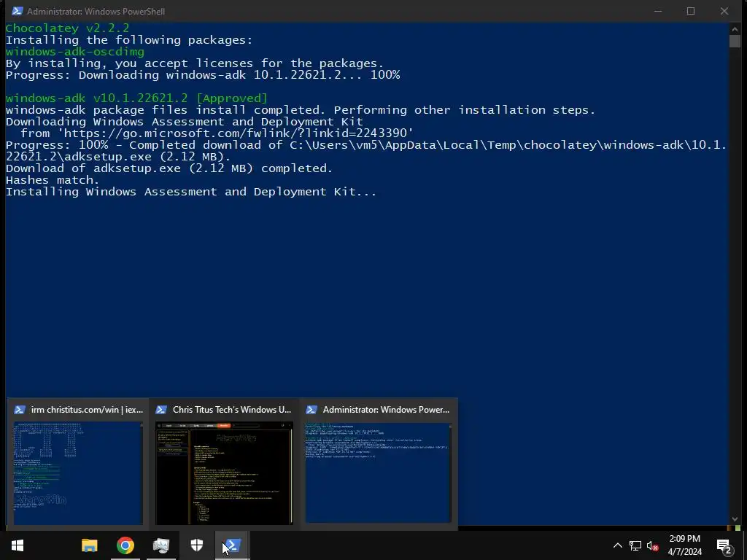Click the 'Administrator: Windows PowerShell' window title
This screenshot has height=560, width=747.
click(96, 12)
